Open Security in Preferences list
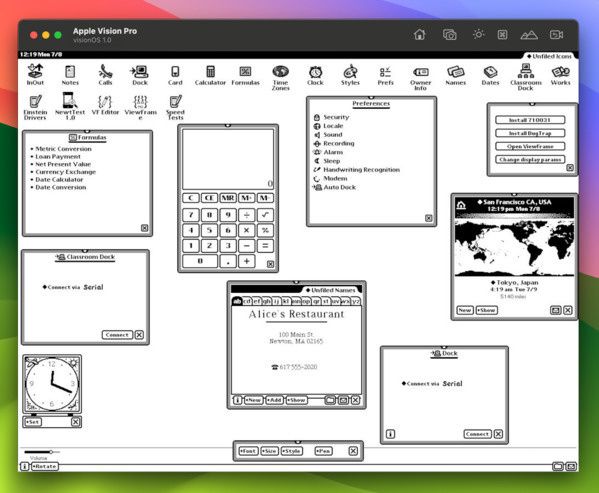Viewport: 599px width, 493px height. (332, 117)
